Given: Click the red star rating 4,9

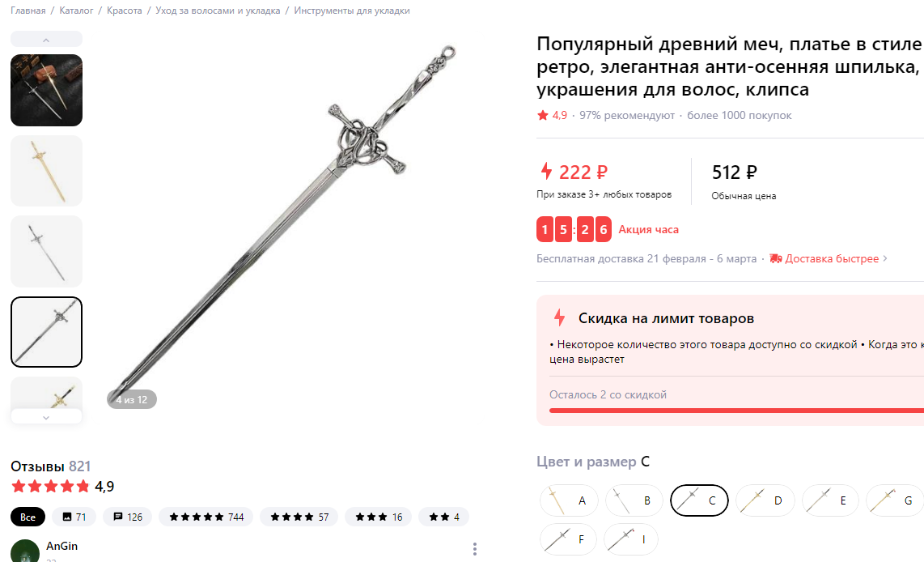Looking at the screenshot, I should (x=552, y=116).
